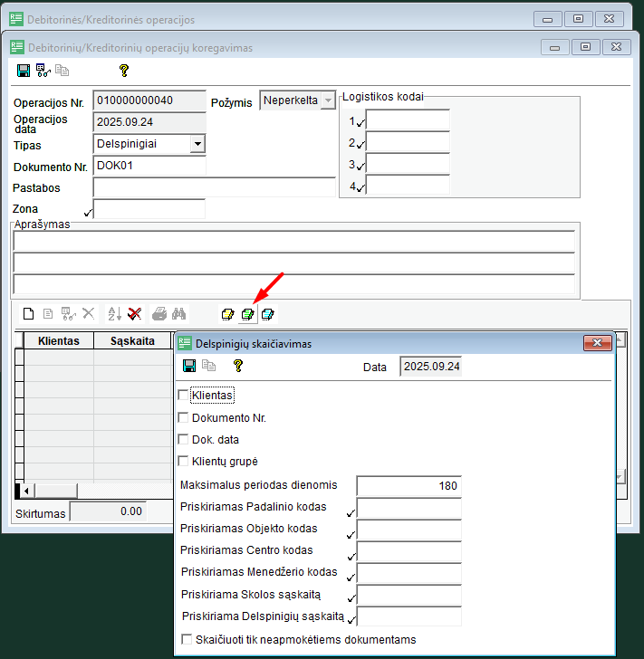Click the Sąskaita column header
Image resolution: width=644 pixels, height=659 pixels.
[x=132, y=341]
